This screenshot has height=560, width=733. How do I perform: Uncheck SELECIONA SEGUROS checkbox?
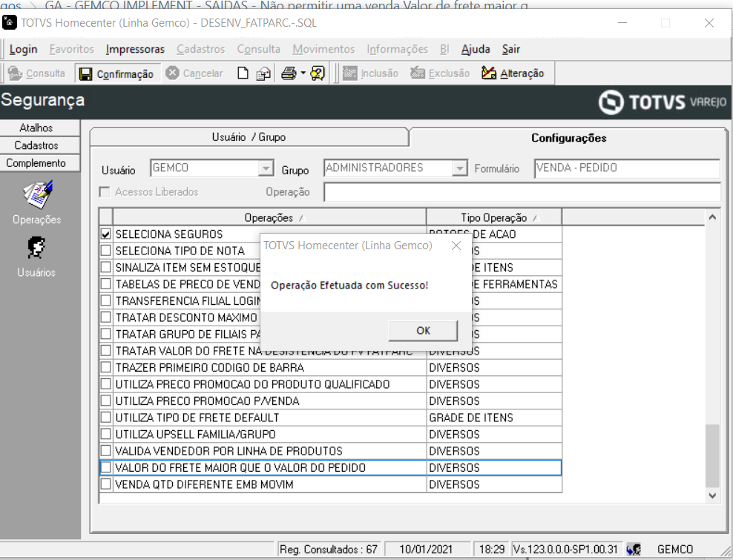coord(106,234)
